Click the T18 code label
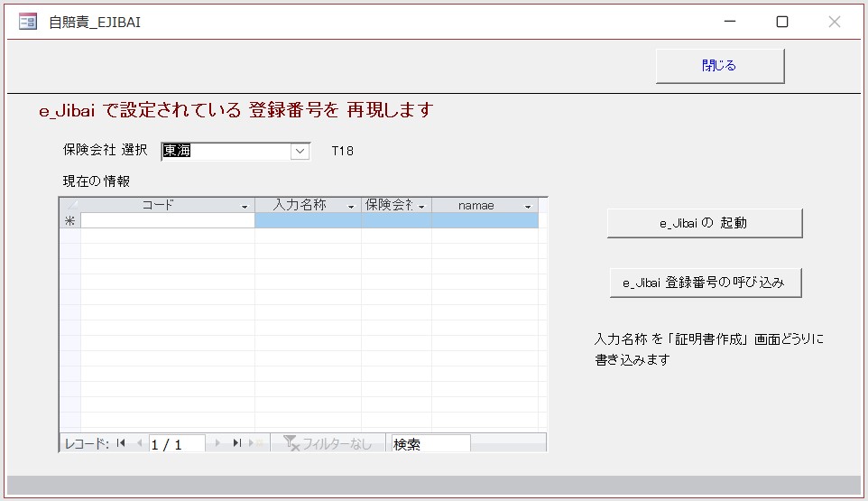The width and height of the screenshot is (868, 501). point(342,151)
